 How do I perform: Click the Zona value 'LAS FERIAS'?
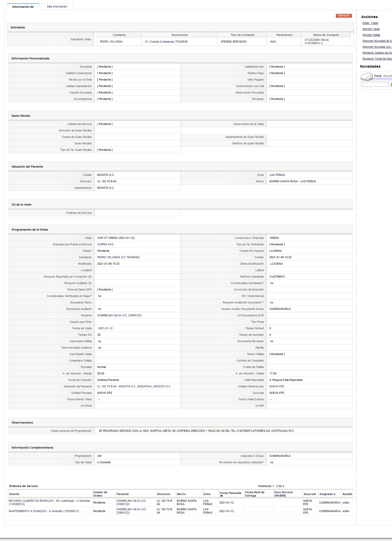coord(277,175)
